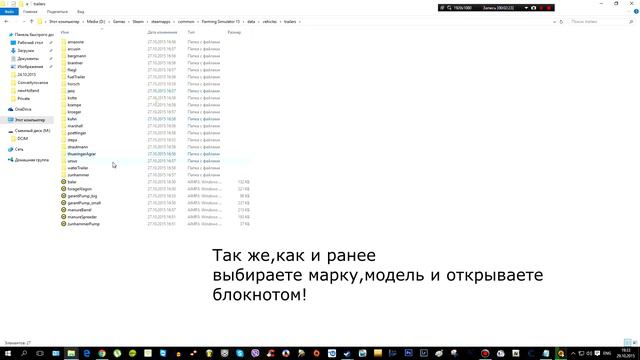Click Games in the address path
Image resolution: width=640 pixels, height=360 pixels.
pos(119,22)
